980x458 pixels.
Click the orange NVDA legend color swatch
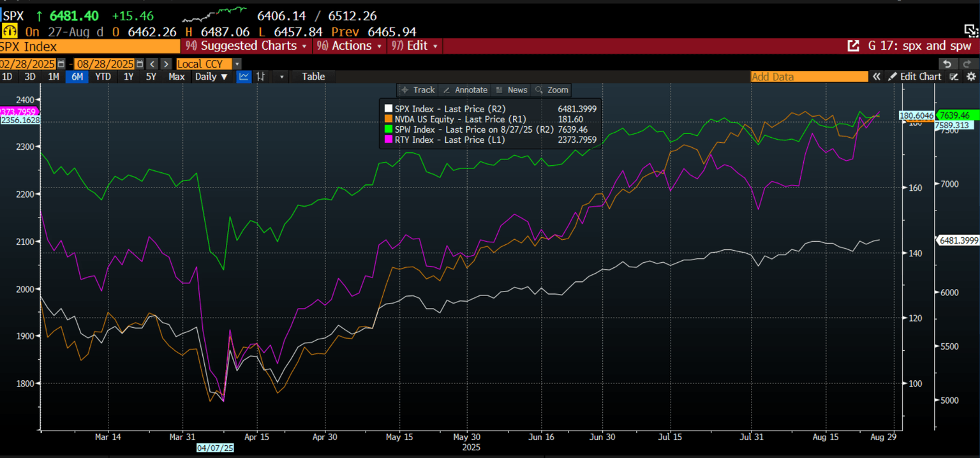[389, 119]
